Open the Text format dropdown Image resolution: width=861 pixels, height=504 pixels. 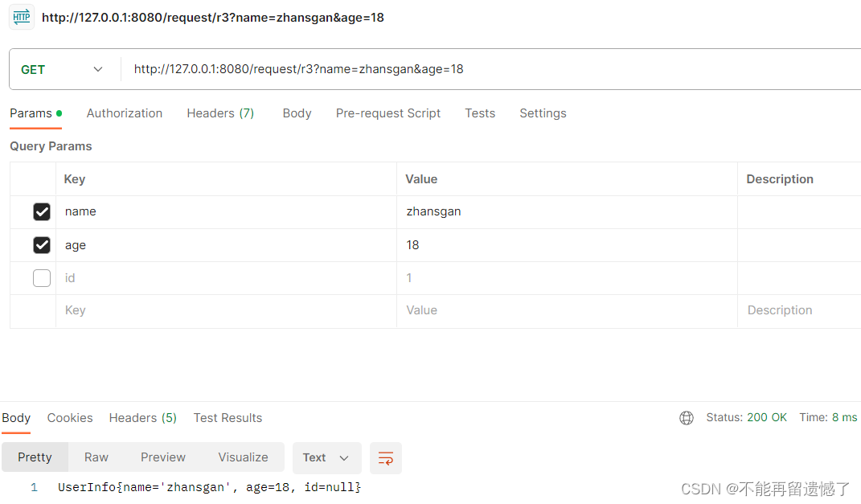[x=326, y=458]
